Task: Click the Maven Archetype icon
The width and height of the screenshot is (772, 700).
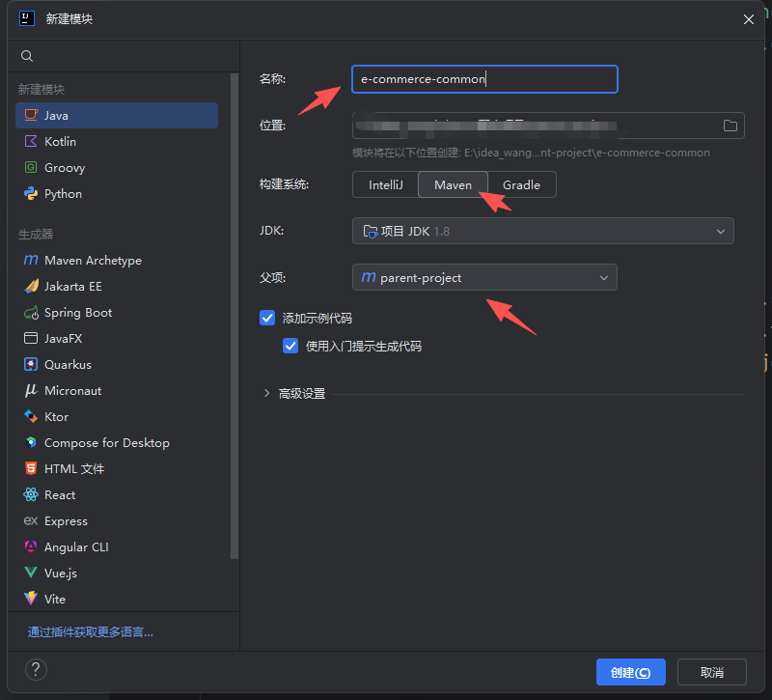Action: pos(31,260)
